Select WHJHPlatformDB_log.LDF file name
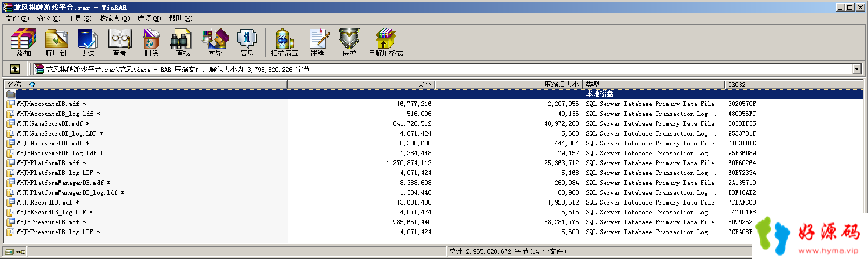Screen dimensions: 868x259 58,173
